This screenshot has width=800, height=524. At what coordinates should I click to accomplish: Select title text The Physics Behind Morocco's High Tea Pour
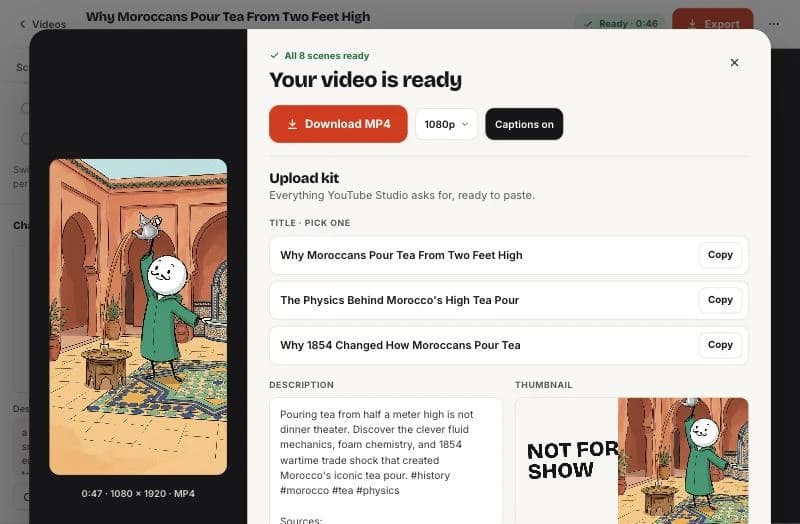point(399,300)
